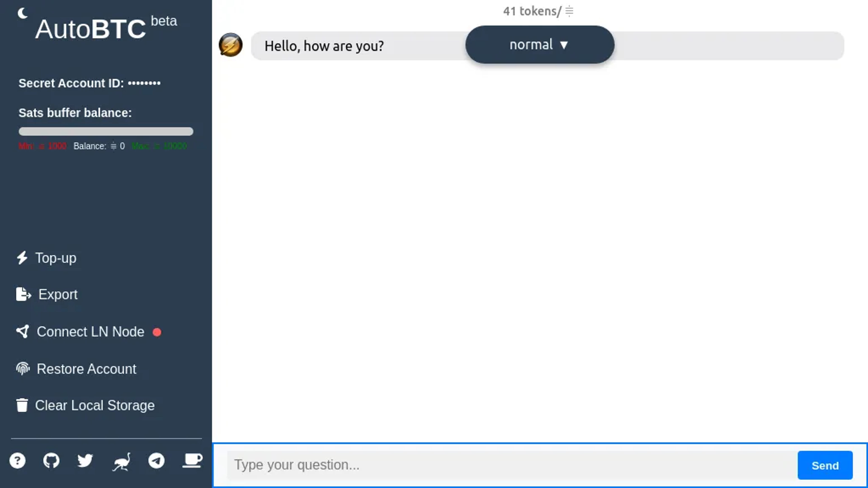Click the Export file icon

click(x=23, y=294)
